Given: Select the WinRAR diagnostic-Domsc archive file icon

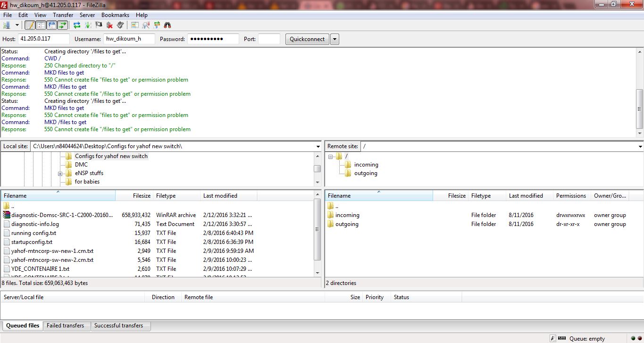Looking at the screenshot, I should (x=6, y=215).
